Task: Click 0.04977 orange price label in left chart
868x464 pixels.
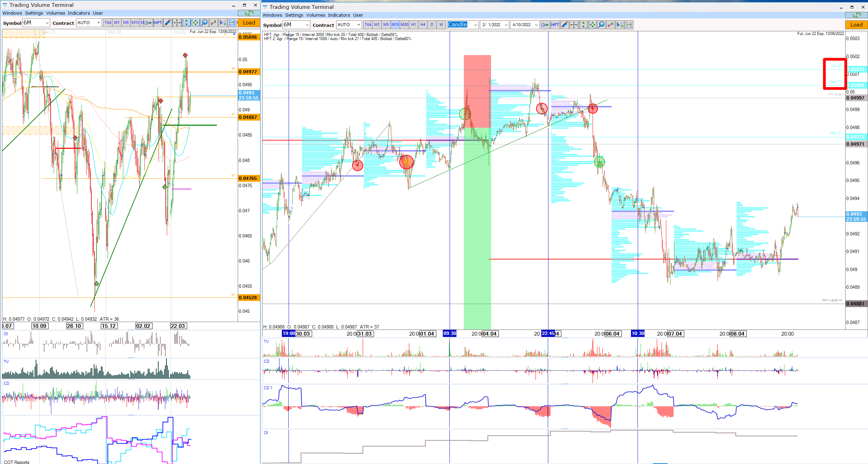Action: tap(249, 72)
